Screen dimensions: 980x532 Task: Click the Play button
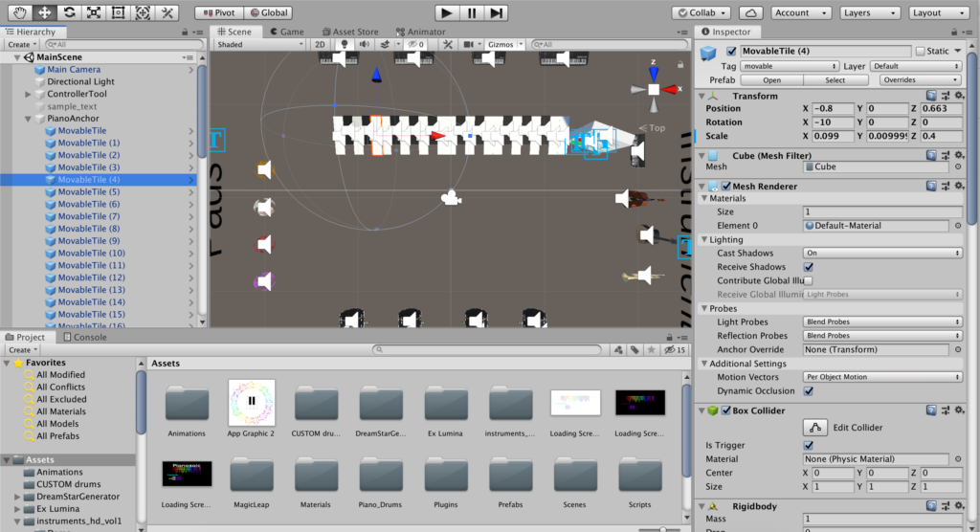447,12
